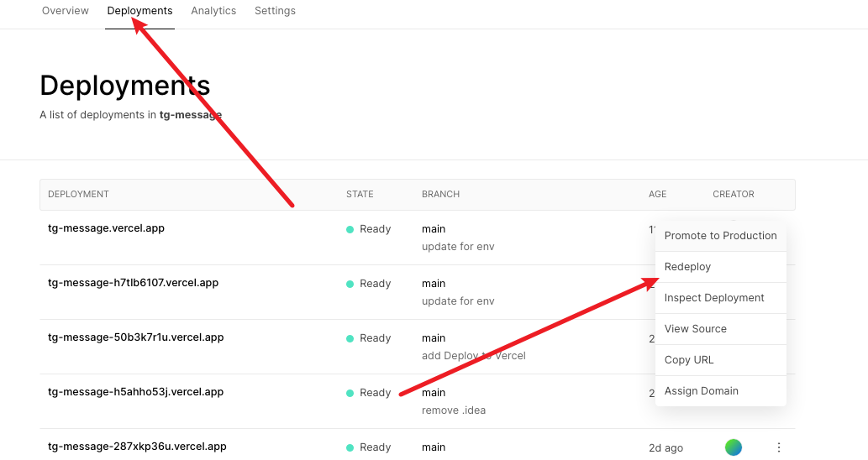This screenshot has width=868, height=460.
Task: Open tg-message-287xkp36u.vercel.app deployment
Action: coord(137,447)
